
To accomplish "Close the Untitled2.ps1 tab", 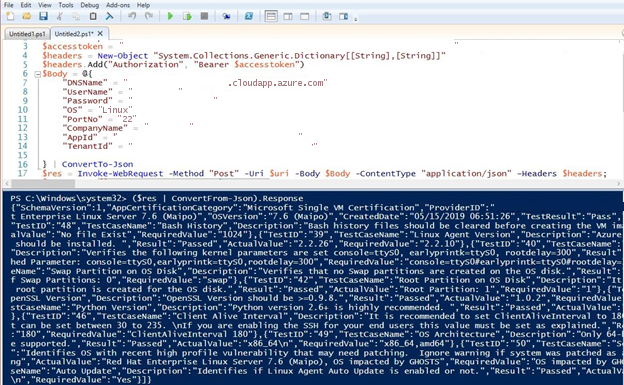I will point(100,33).
